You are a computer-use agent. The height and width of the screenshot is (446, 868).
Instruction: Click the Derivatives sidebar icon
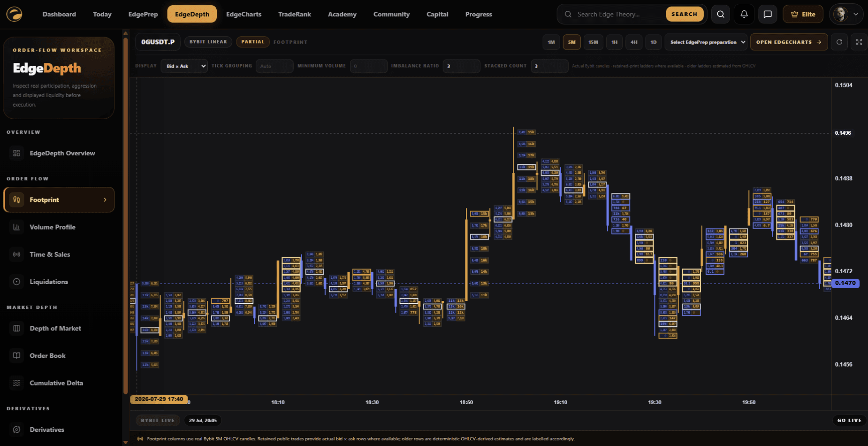pyautogui.click(x=16, y=430)
